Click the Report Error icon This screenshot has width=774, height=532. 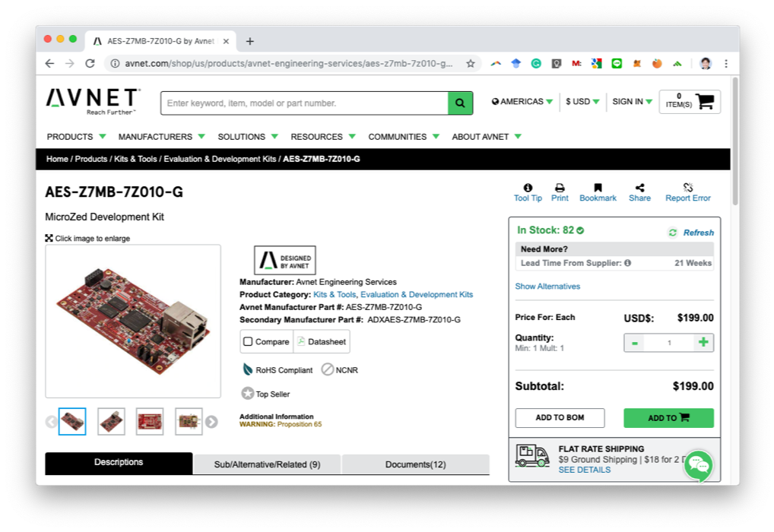[x=687, y=188]
